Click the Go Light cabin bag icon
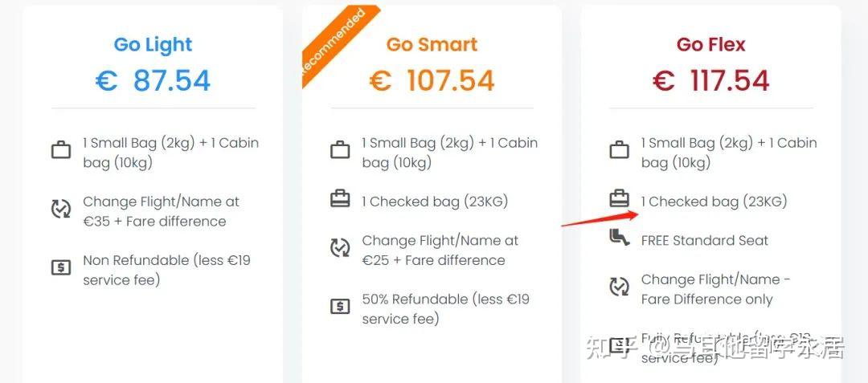868x383 pixels. pyautogui.click(x=61, y=150)
